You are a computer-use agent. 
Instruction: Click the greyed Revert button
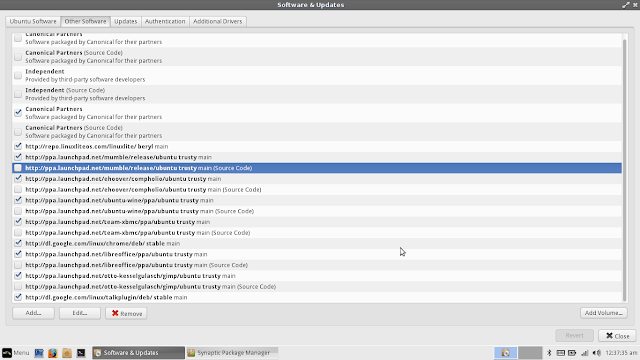[x=574, y=336]
